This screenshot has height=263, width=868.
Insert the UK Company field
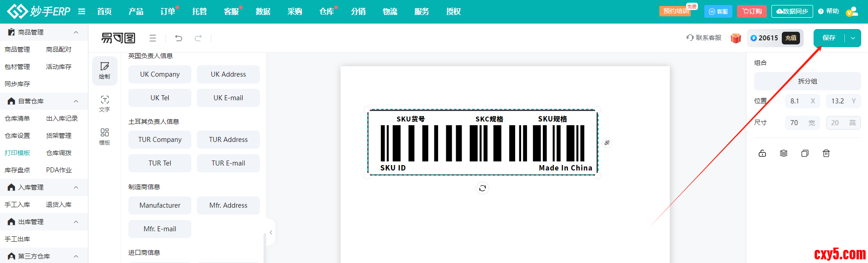160,74
